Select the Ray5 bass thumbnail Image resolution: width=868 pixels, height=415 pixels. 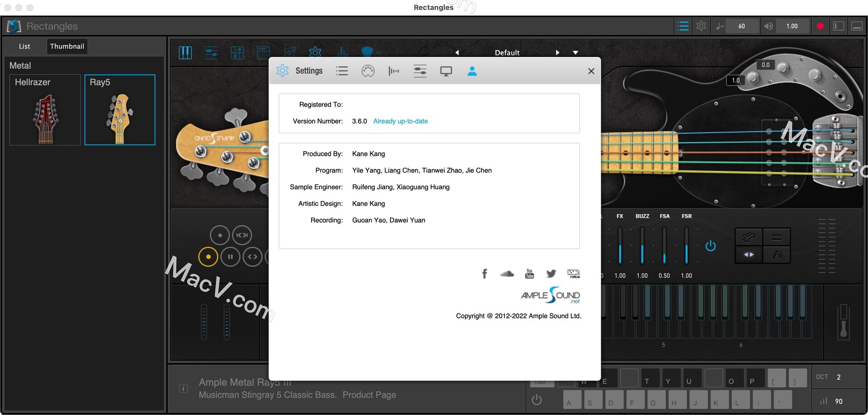pyautogui.click(x=120, y=110)
